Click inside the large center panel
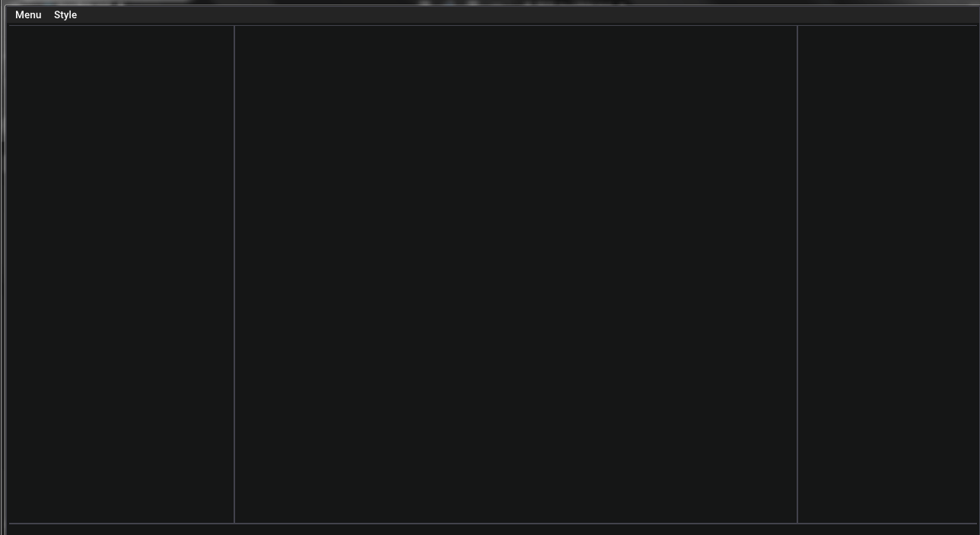The image size is (980, 535). point(516,274)
